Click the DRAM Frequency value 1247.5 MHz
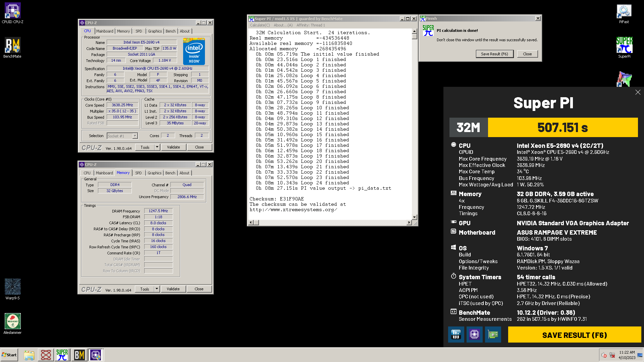The height and width of the screenshot is (362, 644). (158, 211)
